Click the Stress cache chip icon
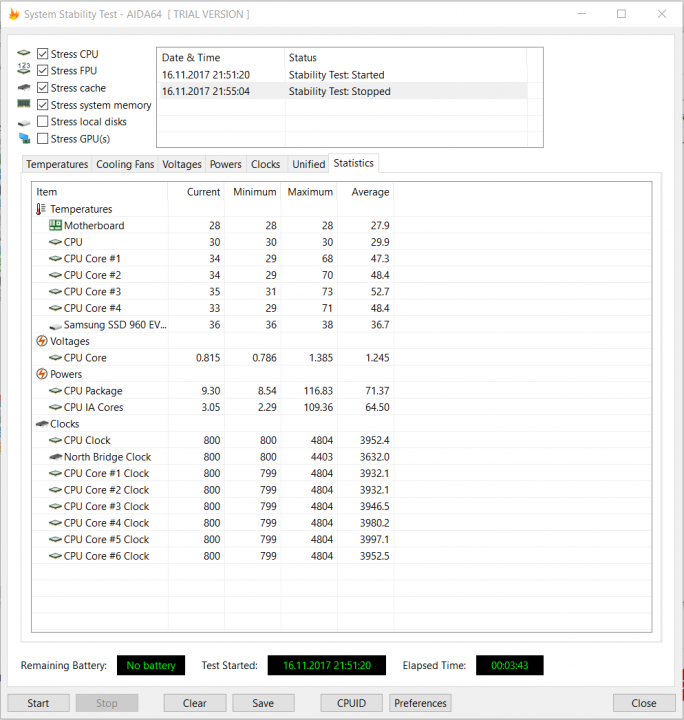684x720 pixels. coord(24,87)
